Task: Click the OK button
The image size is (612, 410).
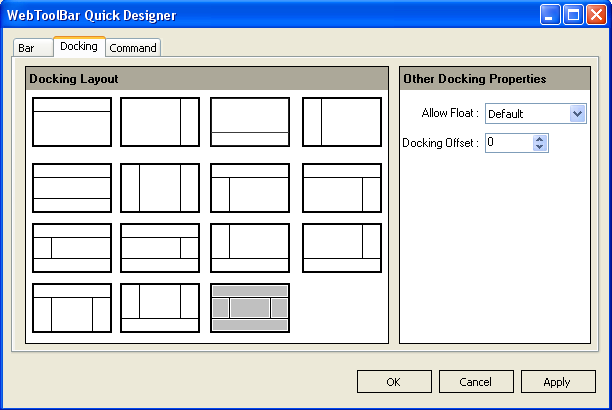Action: tap(393, 382)
